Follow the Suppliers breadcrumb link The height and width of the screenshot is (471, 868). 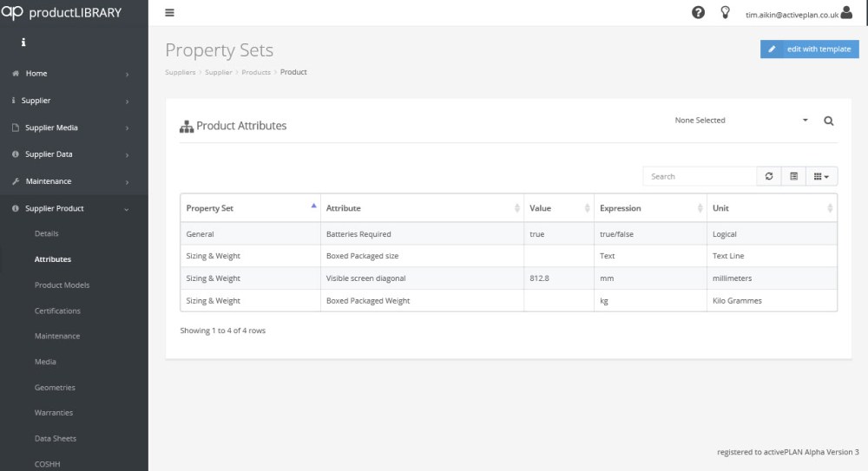[x=180, y=72]
